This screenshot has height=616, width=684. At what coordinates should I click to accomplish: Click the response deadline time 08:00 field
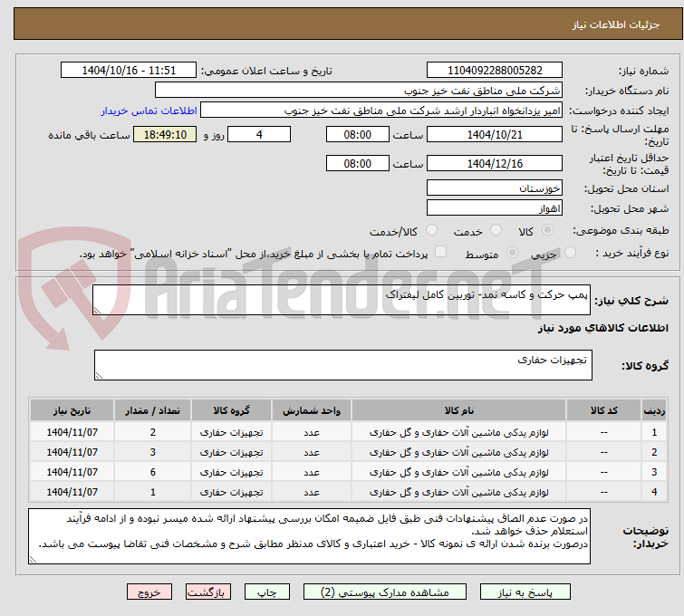coord(357,134)
